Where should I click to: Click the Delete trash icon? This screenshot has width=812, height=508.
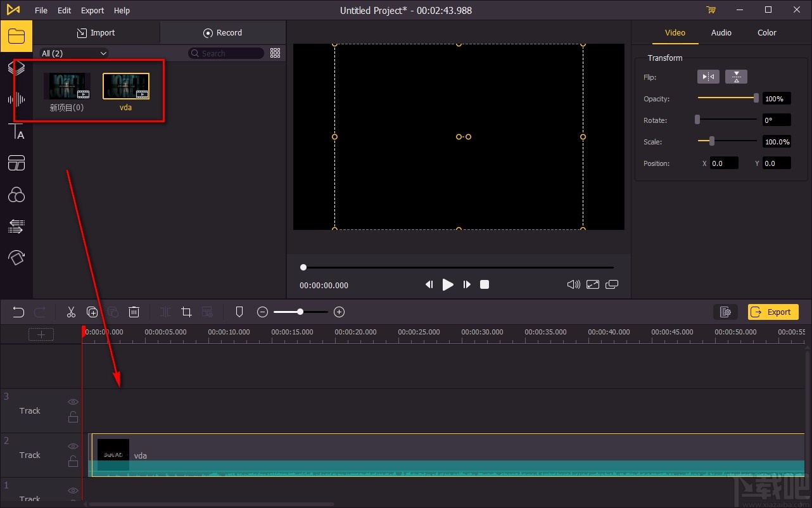(x=134, y=312)
